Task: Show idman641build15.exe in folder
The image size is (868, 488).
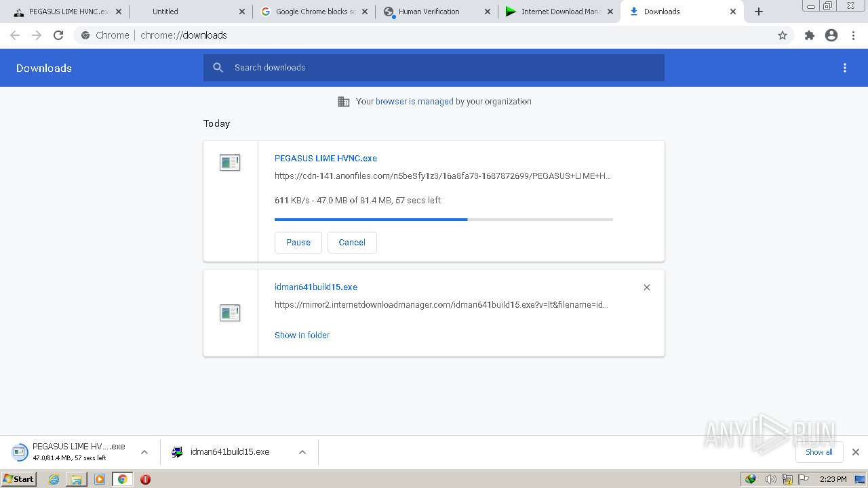Action: tap(302, 335)
